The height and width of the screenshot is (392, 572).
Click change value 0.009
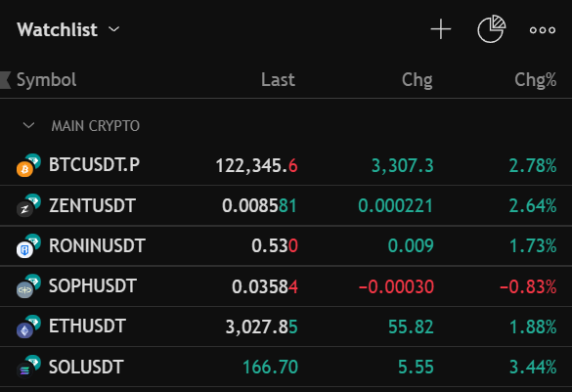click(x=411, y=245)
